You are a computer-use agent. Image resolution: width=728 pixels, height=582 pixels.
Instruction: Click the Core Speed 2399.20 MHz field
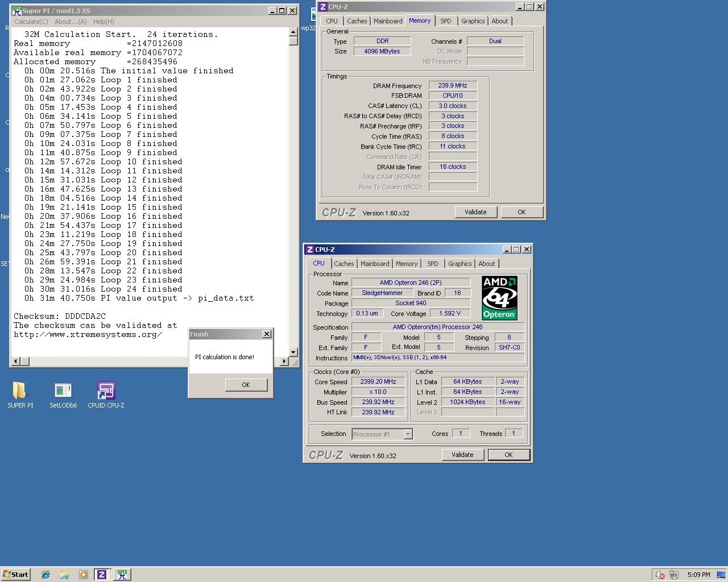pos(378,382)
